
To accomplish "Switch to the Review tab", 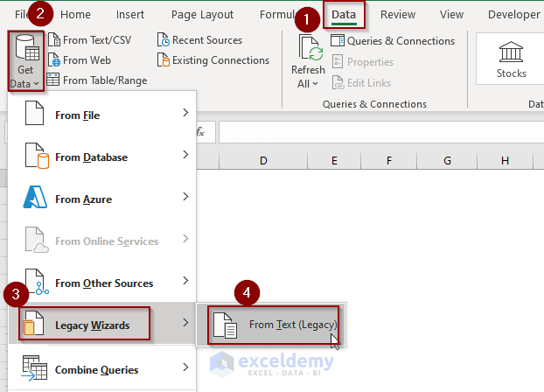I will [x=398, y=15].
